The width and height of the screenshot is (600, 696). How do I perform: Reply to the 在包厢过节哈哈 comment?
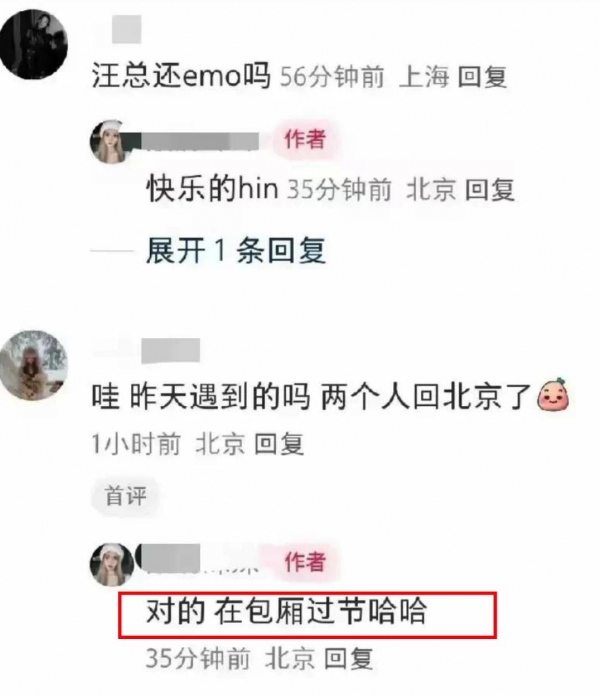(x=348, y=658)
